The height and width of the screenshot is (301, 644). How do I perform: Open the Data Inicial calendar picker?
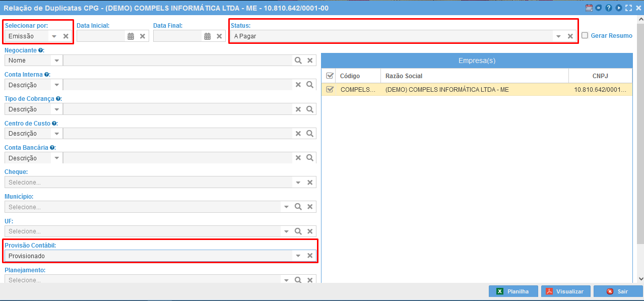(x=131, y=36)
